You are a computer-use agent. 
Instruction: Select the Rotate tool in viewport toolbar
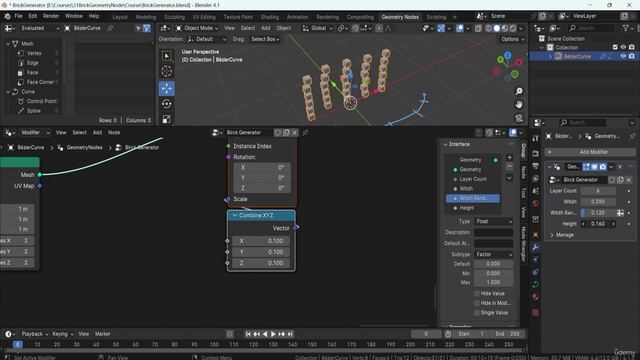(167, 104)
